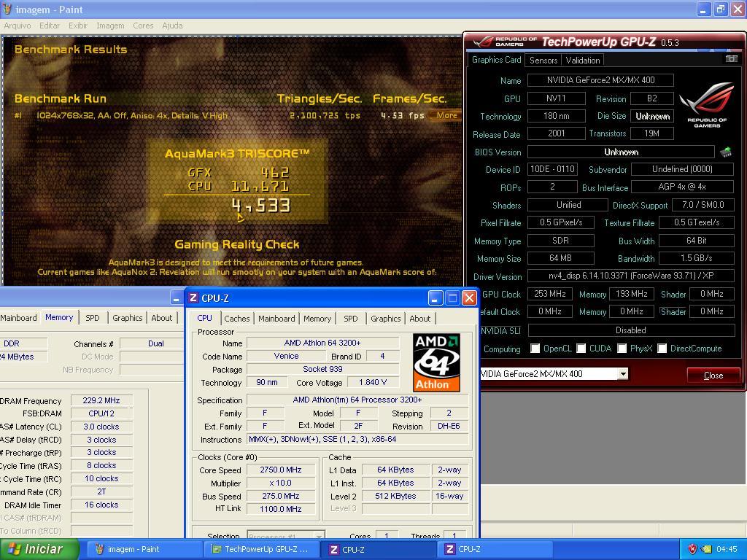The width and height of the screenshot is (747, 560).
Task: Switch to Validation tab in GPU-Z
Action: coord(583,60)
